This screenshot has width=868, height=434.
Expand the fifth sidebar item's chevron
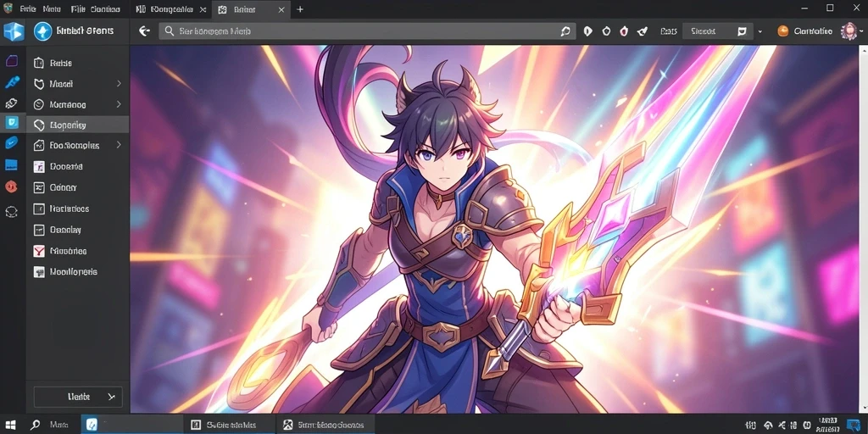pos(119,145)
